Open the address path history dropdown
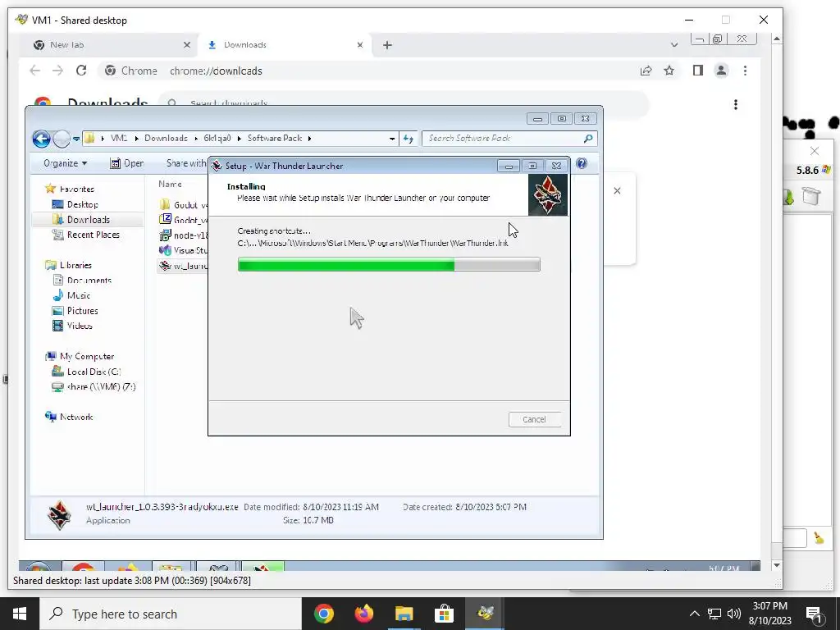This screenshot has height=630, width=840. coord(392,139)
